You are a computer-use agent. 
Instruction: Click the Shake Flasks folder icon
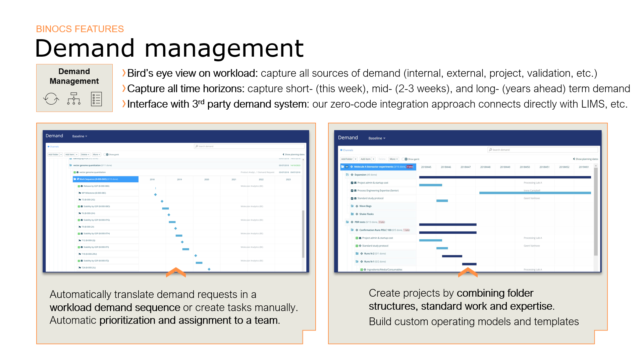click(352, 214)
